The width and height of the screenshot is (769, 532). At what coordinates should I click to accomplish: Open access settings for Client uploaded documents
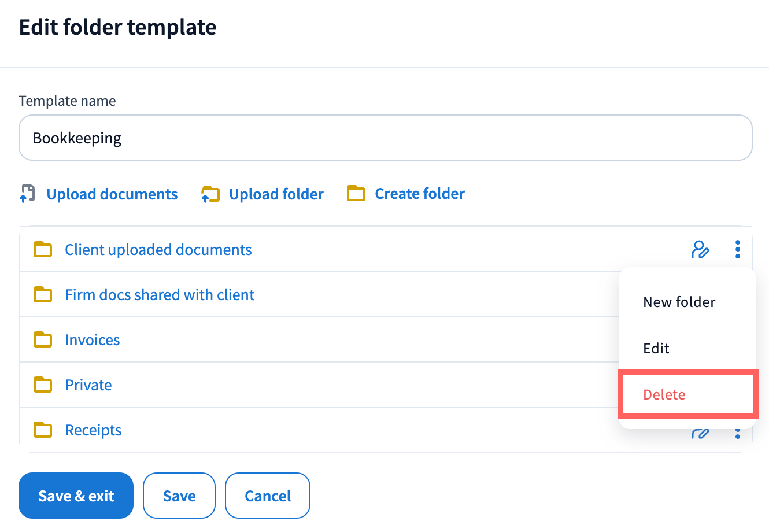point(700,249)
